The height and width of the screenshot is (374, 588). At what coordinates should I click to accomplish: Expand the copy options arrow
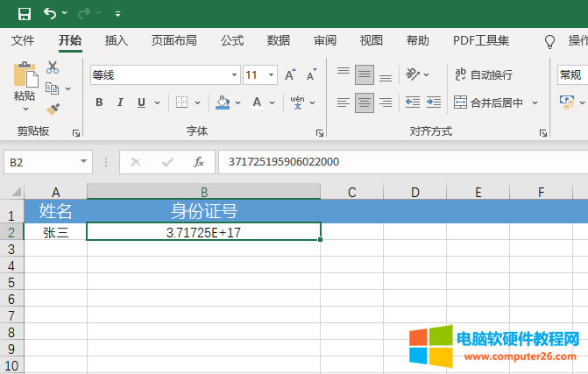coord(67,88)
